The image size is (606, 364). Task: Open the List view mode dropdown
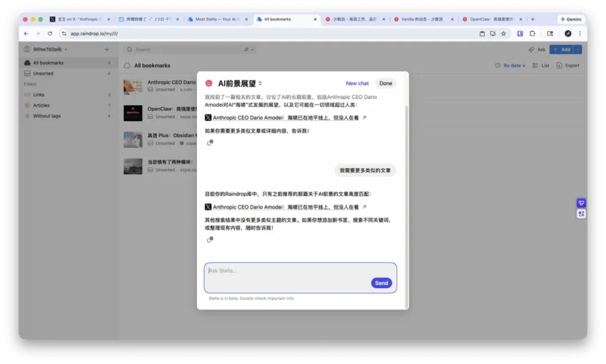coord(541,66)
